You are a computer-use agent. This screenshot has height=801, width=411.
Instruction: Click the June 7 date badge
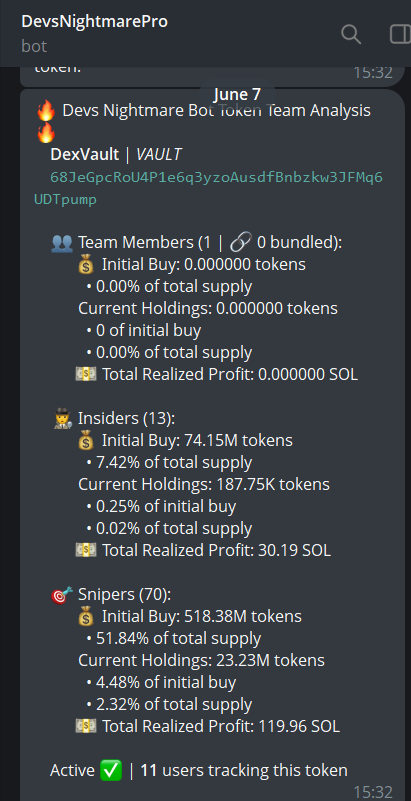(x=237, y=95)
